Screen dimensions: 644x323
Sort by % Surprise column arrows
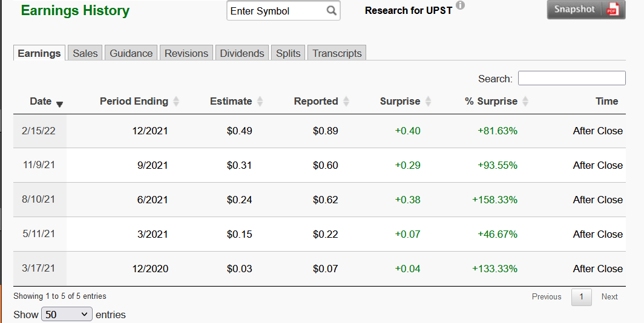(525, 102)
